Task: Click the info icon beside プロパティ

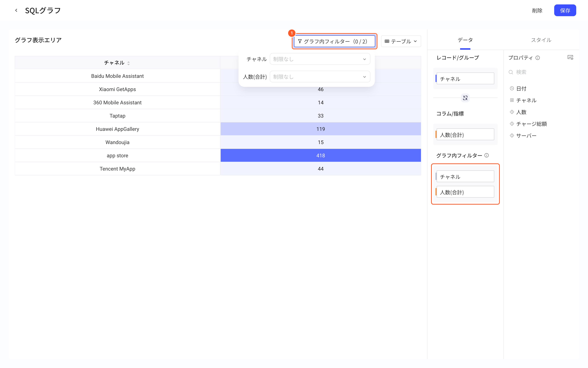Action: click(x=537, y=58)
